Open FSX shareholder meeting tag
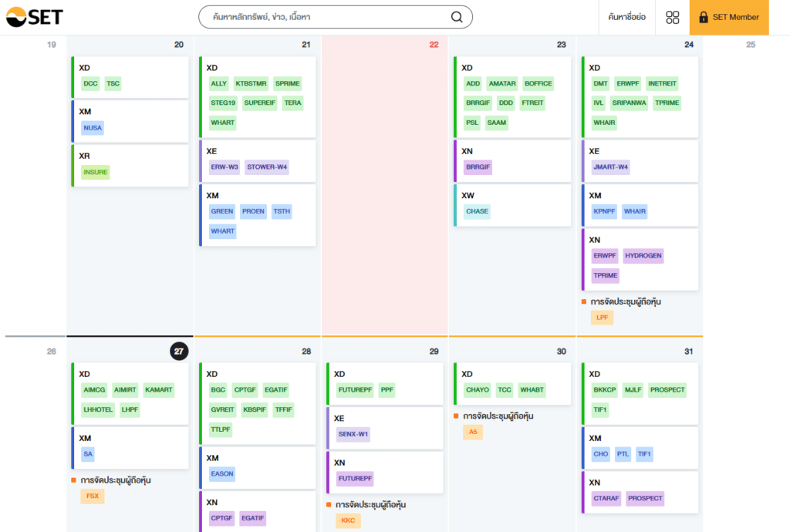Screen dimensions: 790x532 93,497
